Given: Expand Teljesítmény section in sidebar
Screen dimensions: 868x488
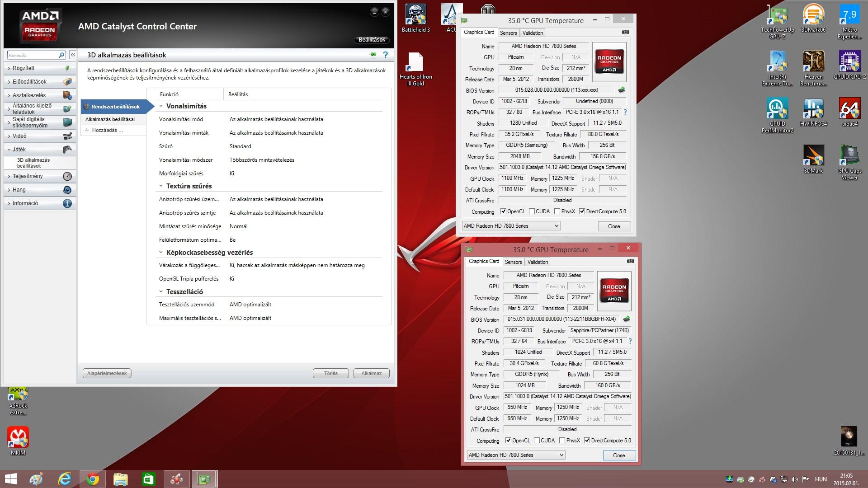Looking at the screenshot, I should pos(40,176).
